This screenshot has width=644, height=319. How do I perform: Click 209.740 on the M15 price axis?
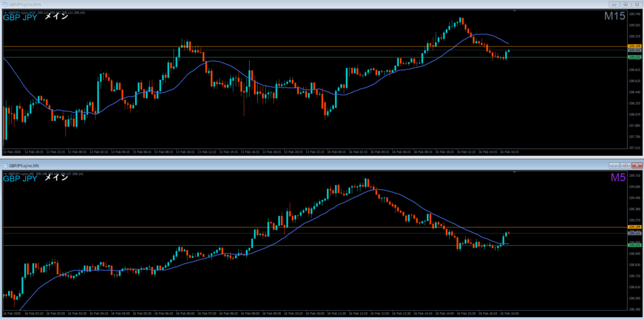click(x=635, y=14)
